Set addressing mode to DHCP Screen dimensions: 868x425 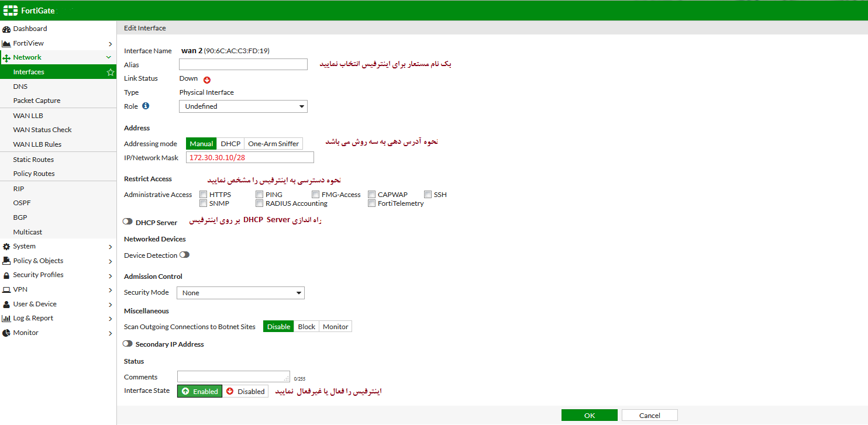coord(230,144)
